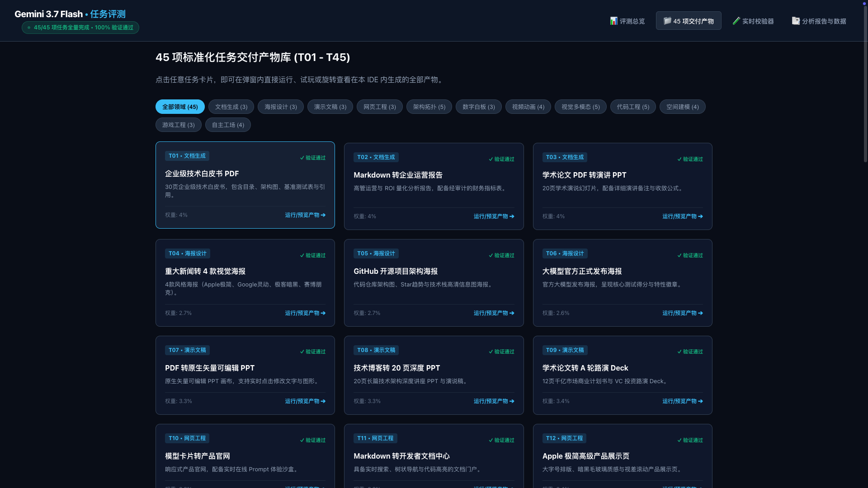Click the green checkmark on the T01 card
868x488 pixels.
pos(302,158)
